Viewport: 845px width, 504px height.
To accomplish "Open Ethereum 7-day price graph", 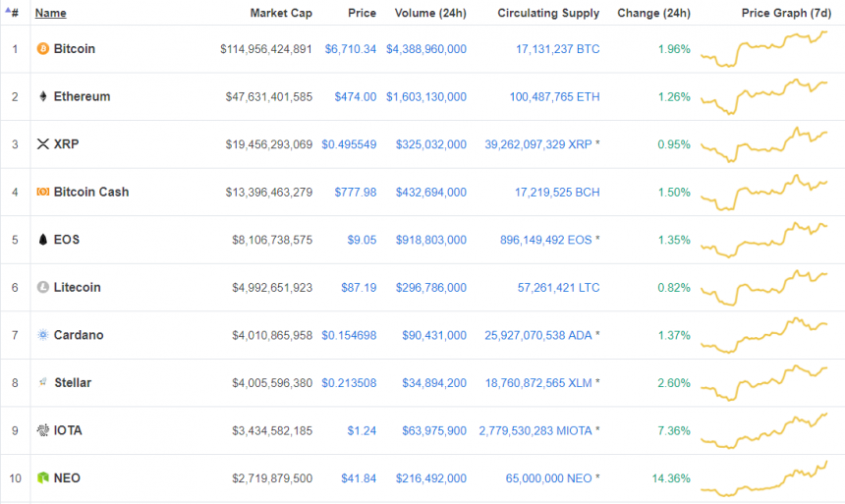I will click(x=764, y=96).
